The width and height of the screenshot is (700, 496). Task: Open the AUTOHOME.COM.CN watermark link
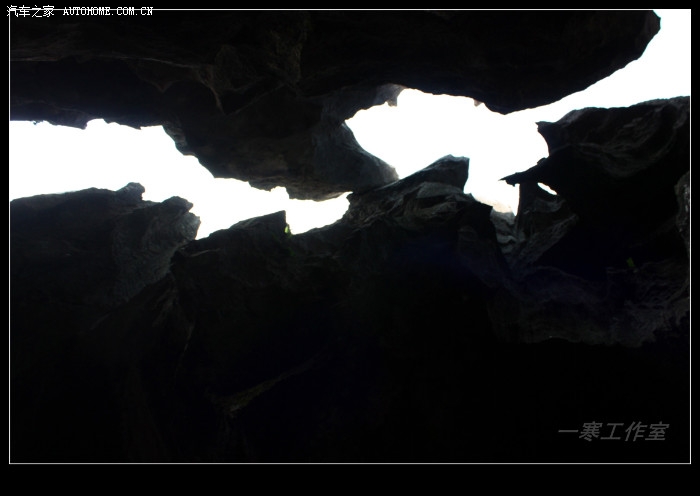point(108,11)
